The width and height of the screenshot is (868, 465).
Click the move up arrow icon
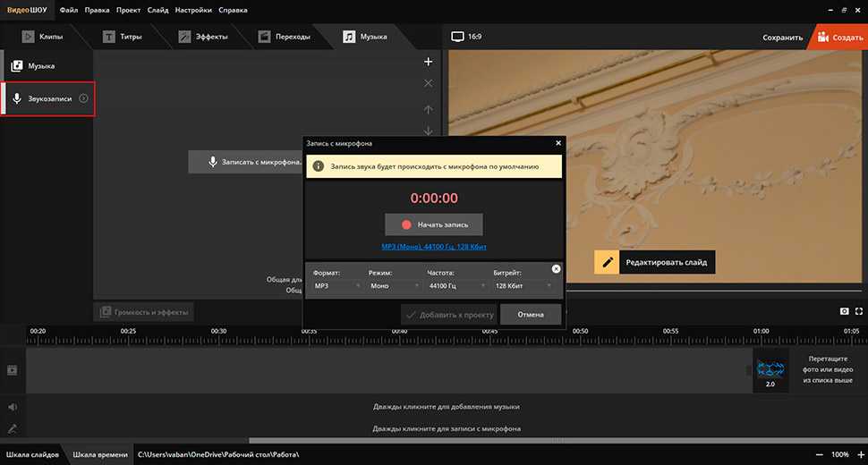point(428,109)
